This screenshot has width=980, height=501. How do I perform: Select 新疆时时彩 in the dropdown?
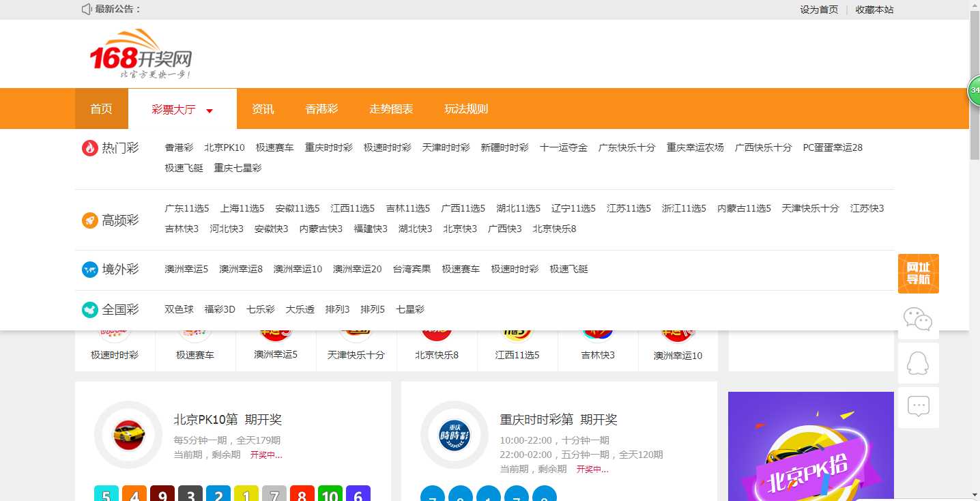click(505, 147)
